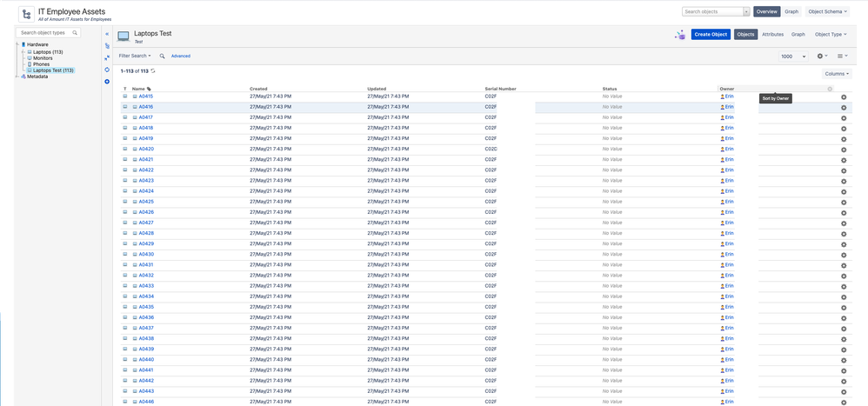The width and height of the screenshot is (868, 406).
Task: Open the purple import wizard icon
Action: click(679, 35)
